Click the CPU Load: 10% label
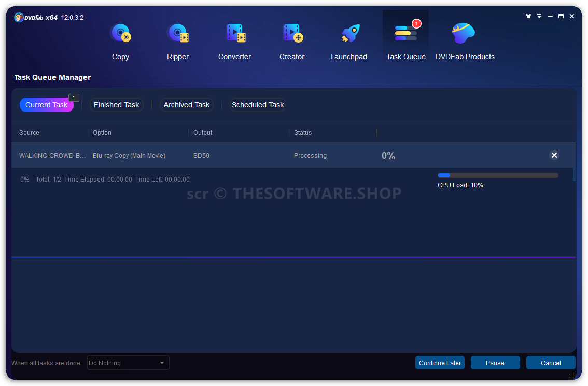This screenshot has width=588, height=386. [x=460, y=185]
